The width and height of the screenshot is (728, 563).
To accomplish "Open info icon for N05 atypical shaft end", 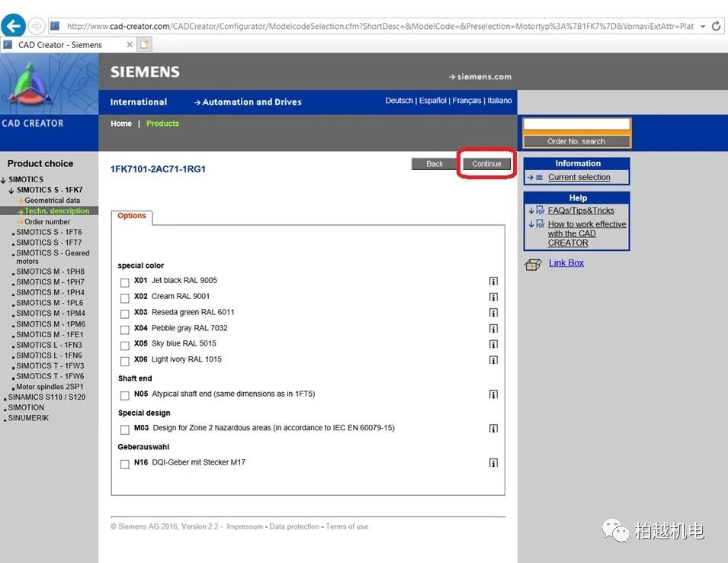I will point(493,394).
